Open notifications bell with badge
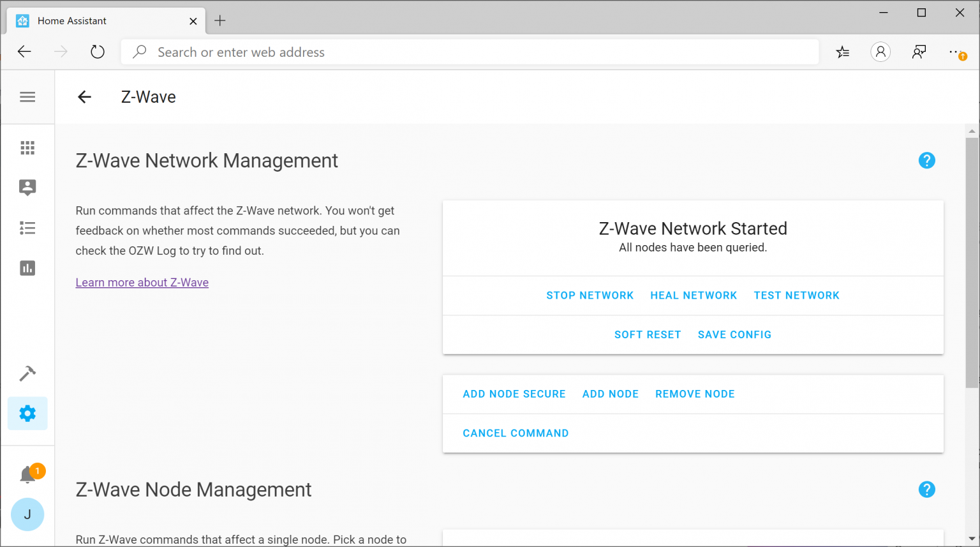 [x=27, y=474]
